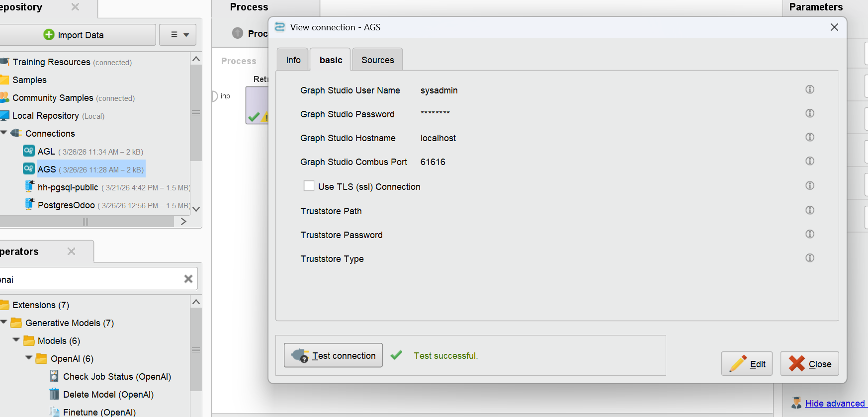Select the AGS connection entry
The width and height of the screenshot is (868, 417).
pyautogui.click(x=91, y=169)
